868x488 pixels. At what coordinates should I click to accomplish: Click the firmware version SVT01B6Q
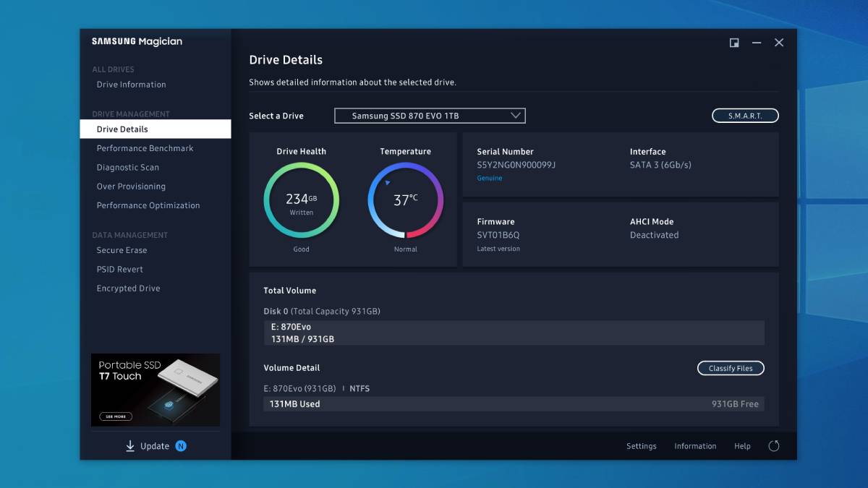point(498,235)
